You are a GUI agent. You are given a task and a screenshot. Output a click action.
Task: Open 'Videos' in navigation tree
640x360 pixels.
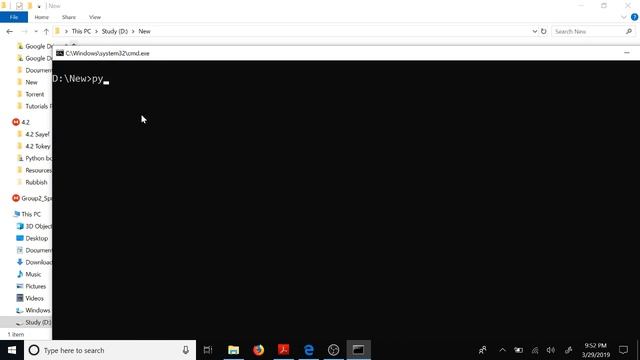coord(30,298)
